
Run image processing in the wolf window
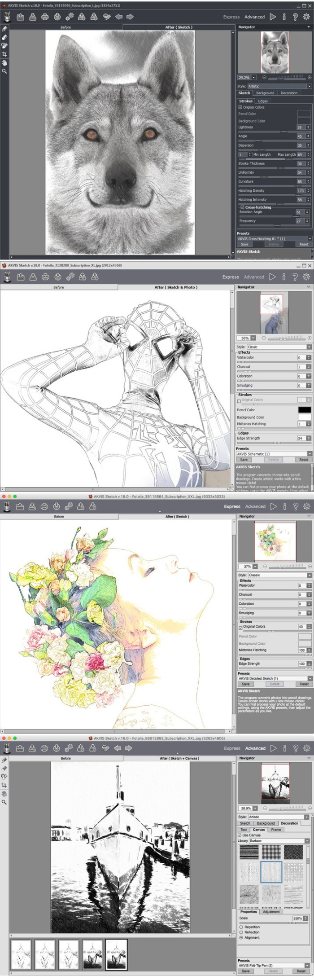[x=273, y=17]
